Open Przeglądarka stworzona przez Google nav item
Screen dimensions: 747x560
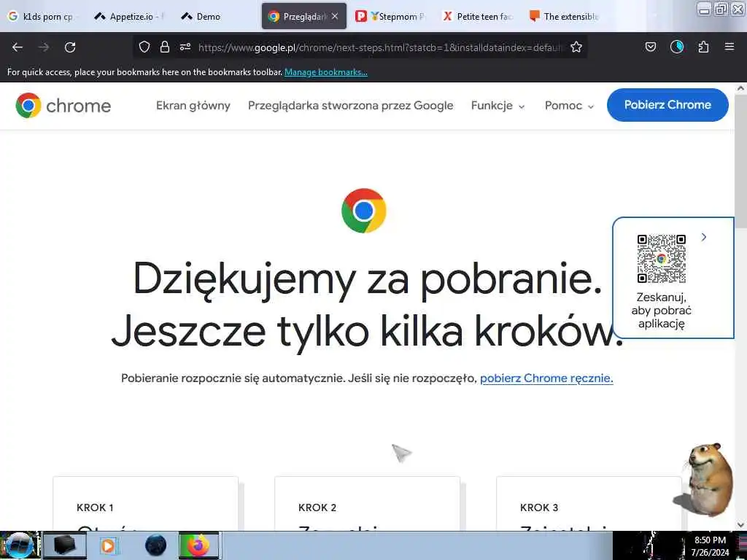click(351, 105)
